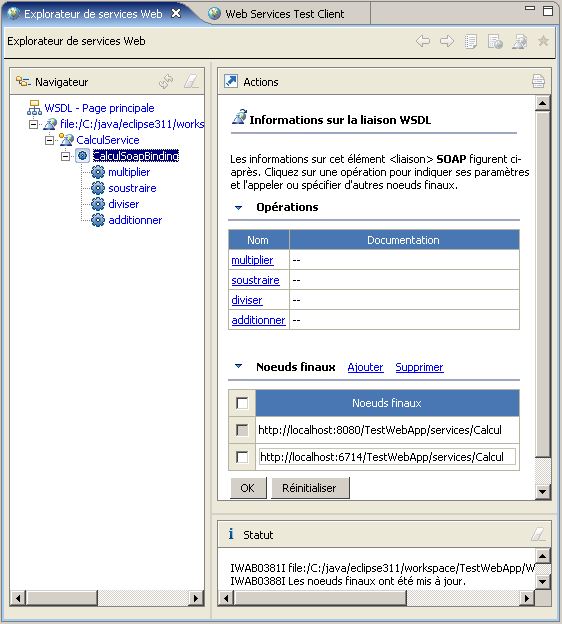This screenshot has height=624, width=562.
Task: Select CalculService in the navigator tree
Action: coord(108,140)
